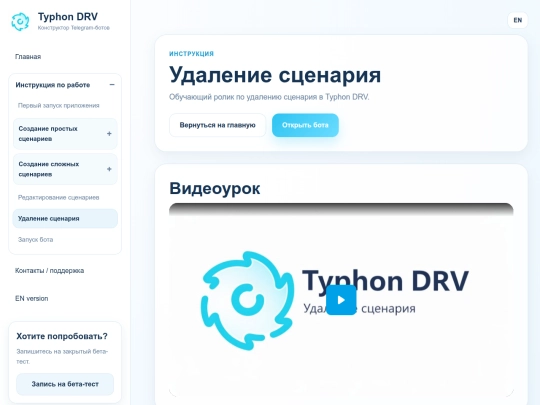
Task: Click the Обучающий ролик description text
Action: point(269,97)
